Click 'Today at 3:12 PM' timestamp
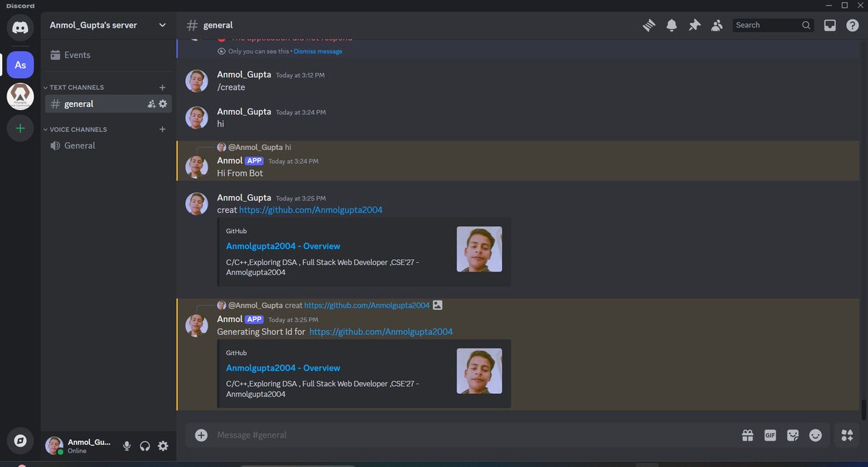Screen dimensions: 868x467 point(300,75)
